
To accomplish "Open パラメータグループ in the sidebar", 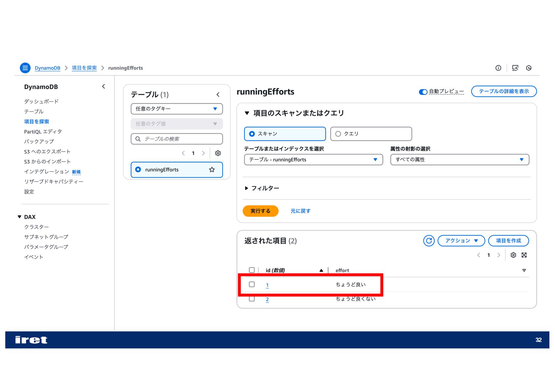I will point(46,247).
